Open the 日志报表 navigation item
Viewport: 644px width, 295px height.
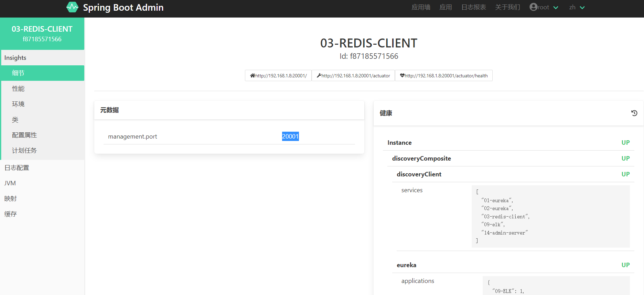point(473,7)
